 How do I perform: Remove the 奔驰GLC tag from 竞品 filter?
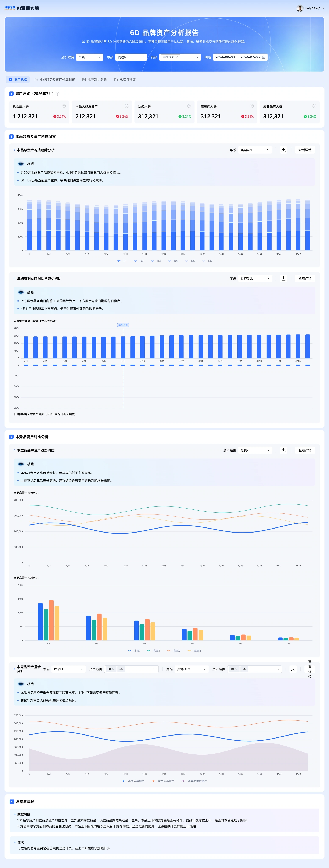coord(176,57)
